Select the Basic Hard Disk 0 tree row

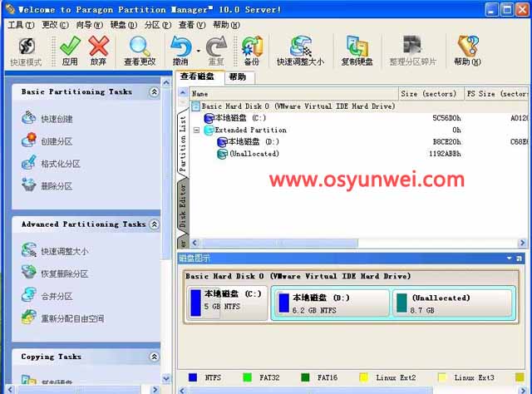tap(359, 106)
